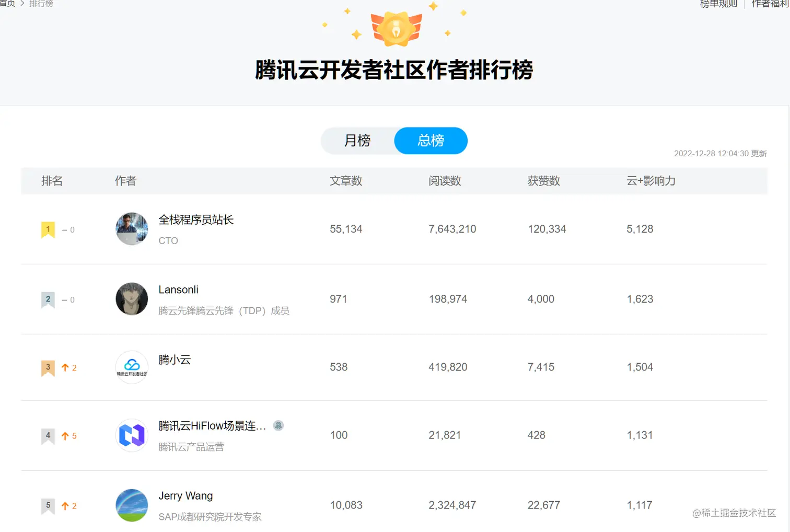Open author name 全栈程序员站长
Image resolution: width=790 pixels, height=532 pixels.
pyautogui.click(x=196, y=220)
